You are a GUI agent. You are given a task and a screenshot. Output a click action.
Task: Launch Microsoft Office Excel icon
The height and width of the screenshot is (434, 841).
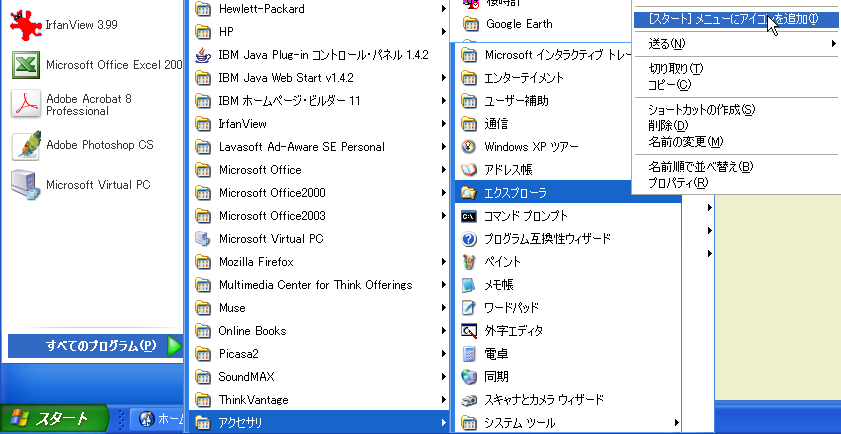26,65
